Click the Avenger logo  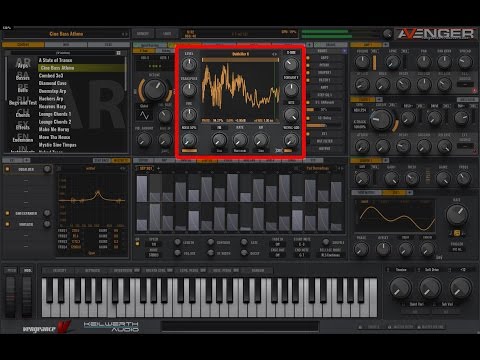436,34
